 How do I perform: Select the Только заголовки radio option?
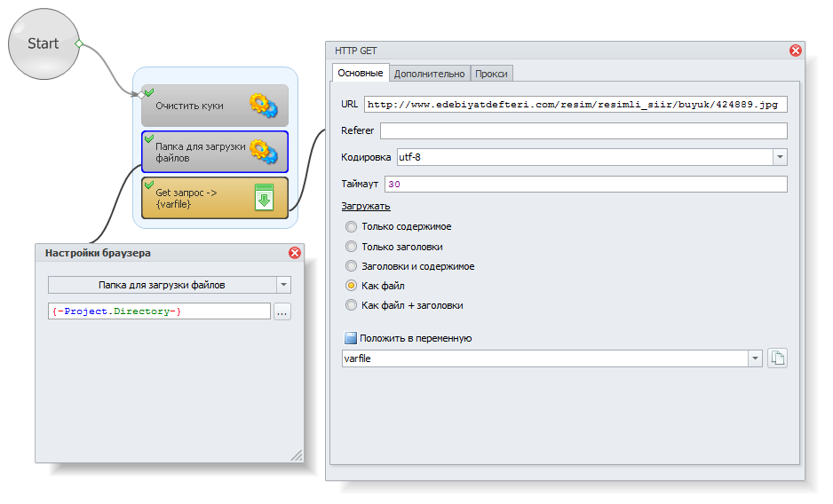[x=351, y=247]
